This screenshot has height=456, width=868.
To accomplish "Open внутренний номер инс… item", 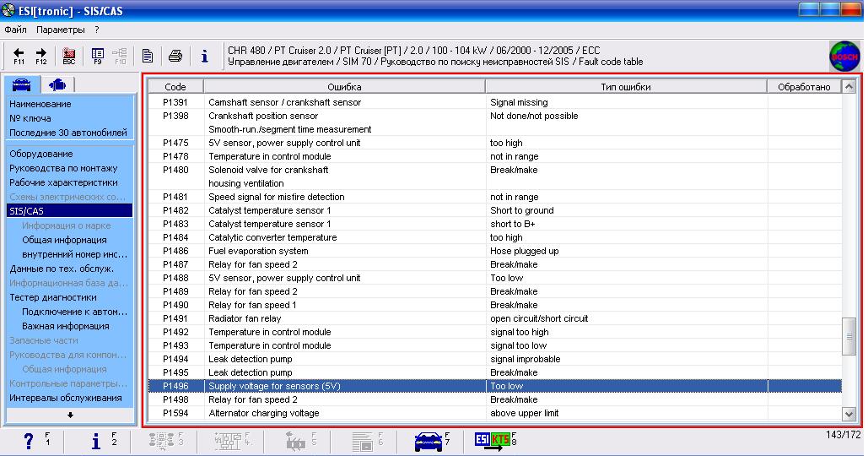I will [x=75, y=254].
